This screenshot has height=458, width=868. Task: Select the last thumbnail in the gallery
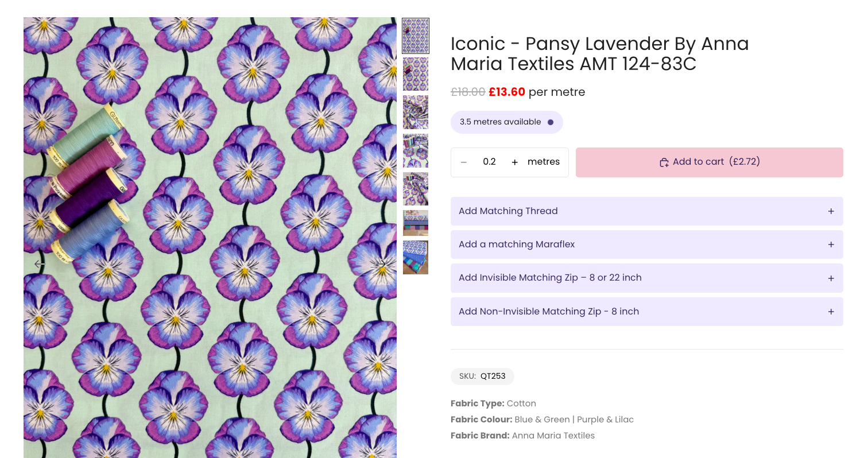click(416, 257)
